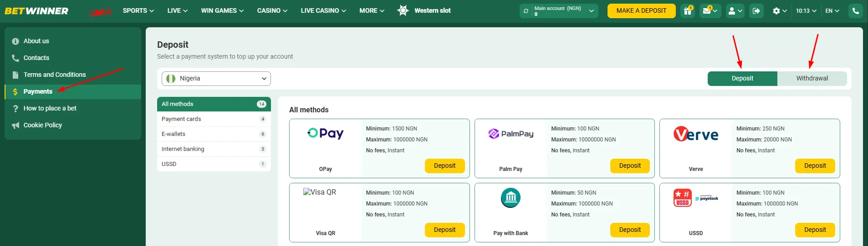Open the EN language dropdown
Viewport: 868px width, 246px height.
point(832,11)
